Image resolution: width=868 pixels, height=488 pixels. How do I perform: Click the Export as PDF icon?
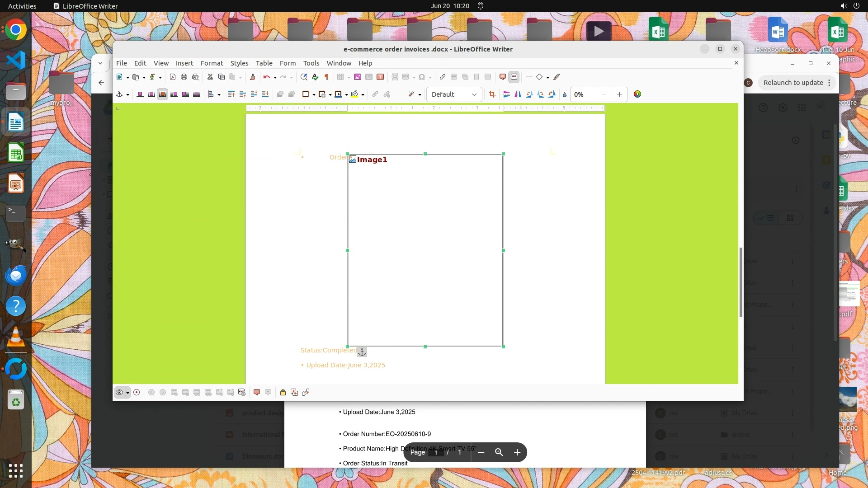[173, 77]
